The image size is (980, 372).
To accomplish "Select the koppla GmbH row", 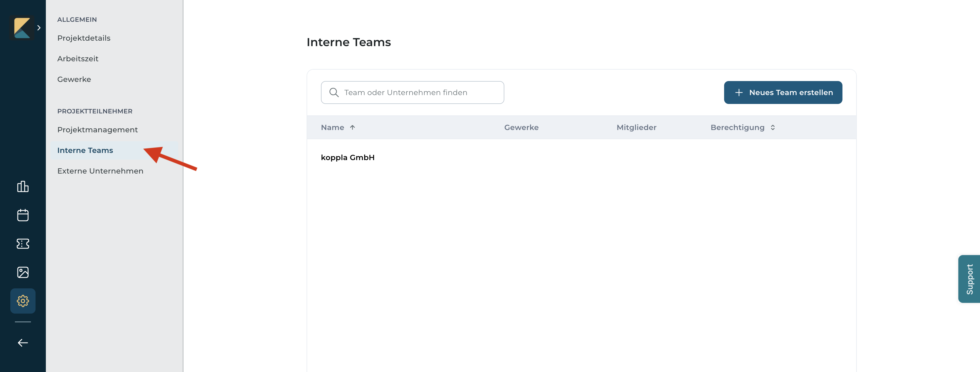I will [581, 158].
